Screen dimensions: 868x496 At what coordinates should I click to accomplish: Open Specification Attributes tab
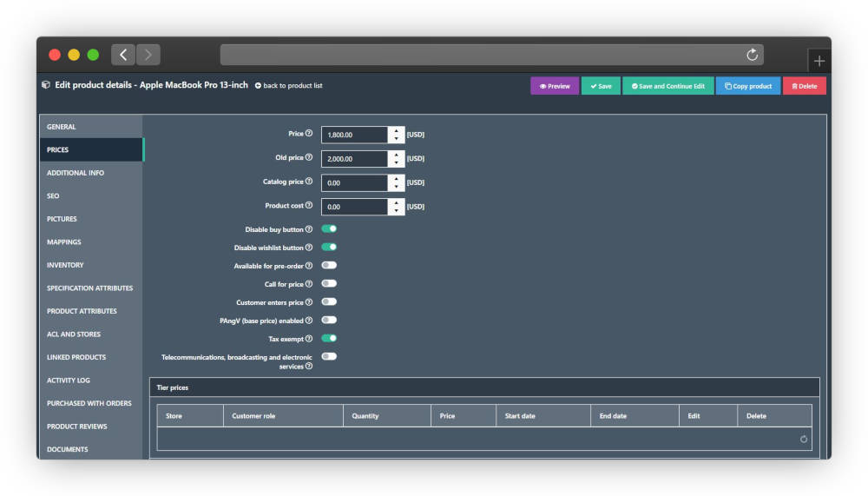(x=91, y=288)
